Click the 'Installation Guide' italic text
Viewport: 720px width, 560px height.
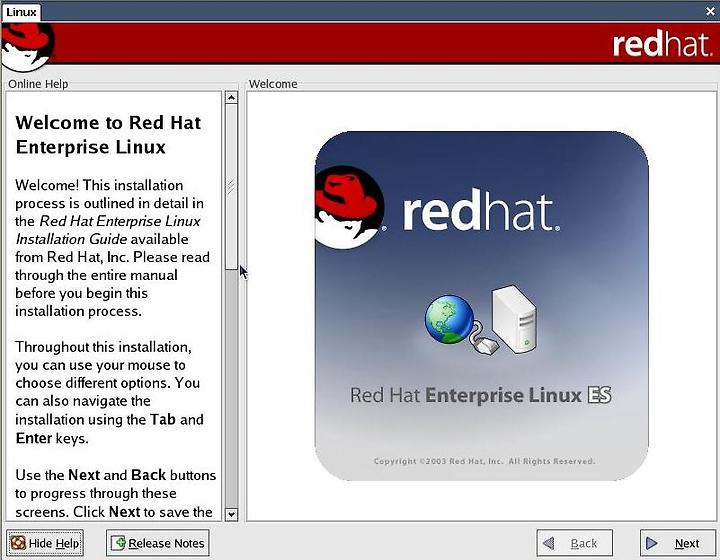pyautogui.click(x=71, y=239)
